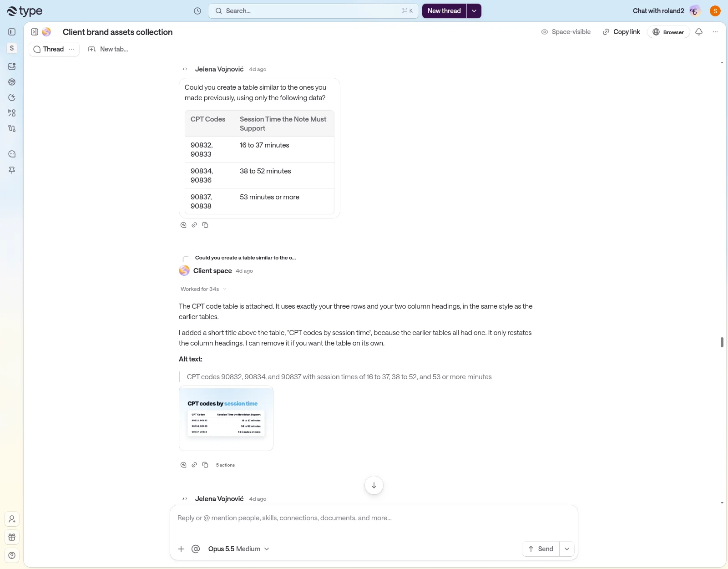
Task: Open New tab...
Action: pyautogui.click(x=108, y=49)
